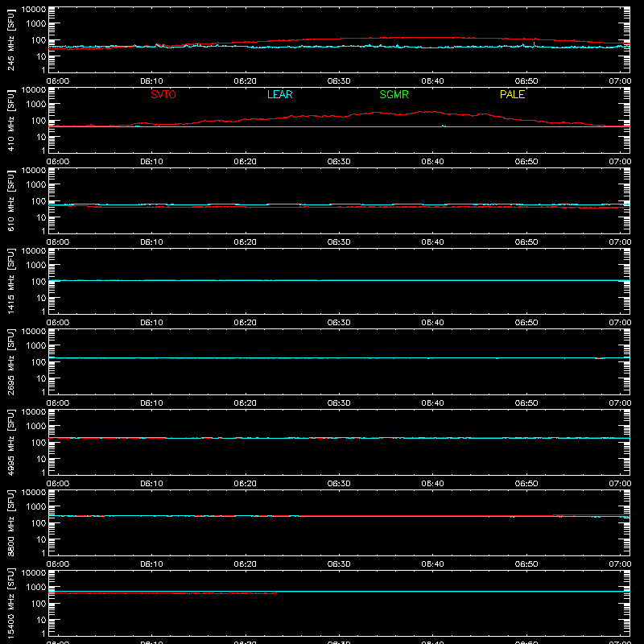Click the 06:10 tick label of the 410 MHz plot
644x644 pixels.
click(x=151, y=162)
